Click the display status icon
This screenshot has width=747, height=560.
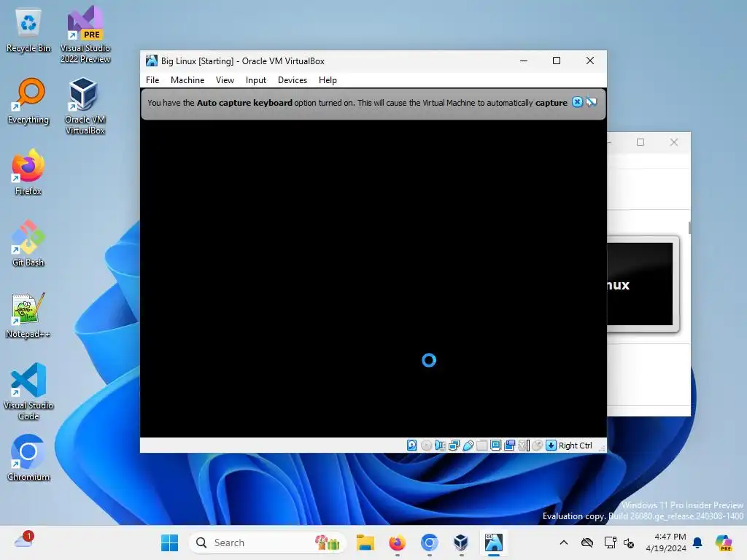(x=495, y=446)
